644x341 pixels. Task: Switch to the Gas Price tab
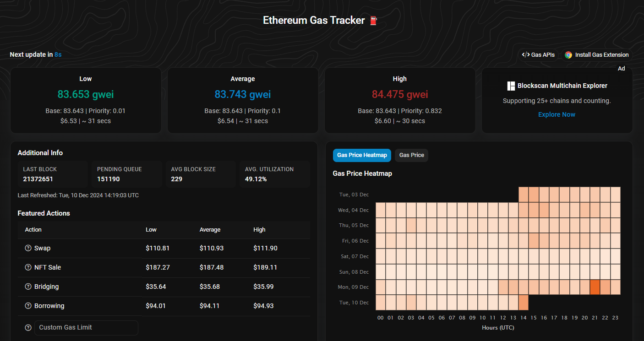(x=411, y=155)
